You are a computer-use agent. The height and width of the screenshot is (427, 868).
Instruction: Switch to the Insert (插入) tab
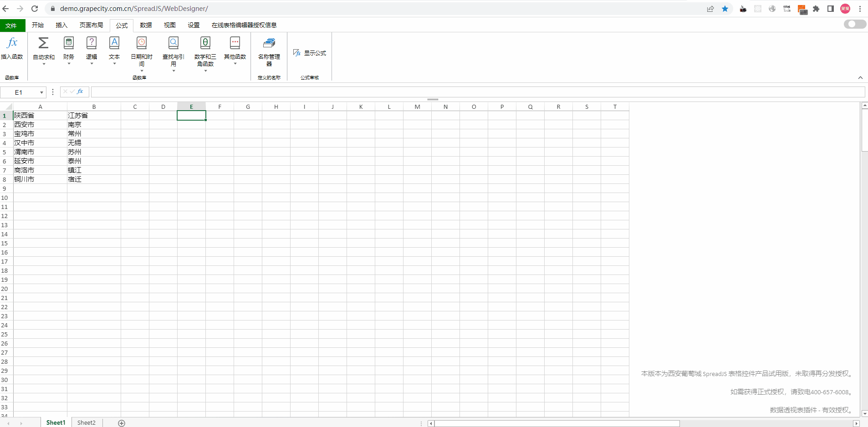[61, 25]
